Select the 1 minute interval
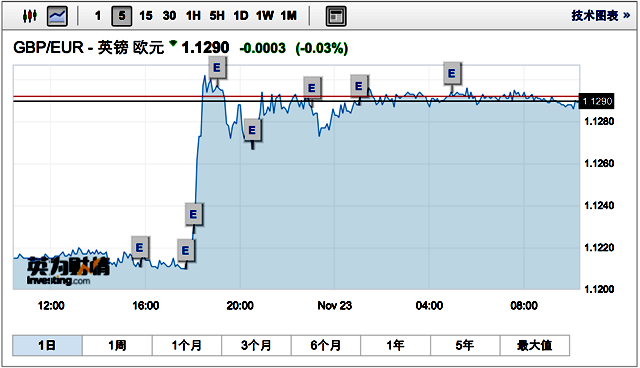This screenshot has height=368, width=640. (98, 16)
